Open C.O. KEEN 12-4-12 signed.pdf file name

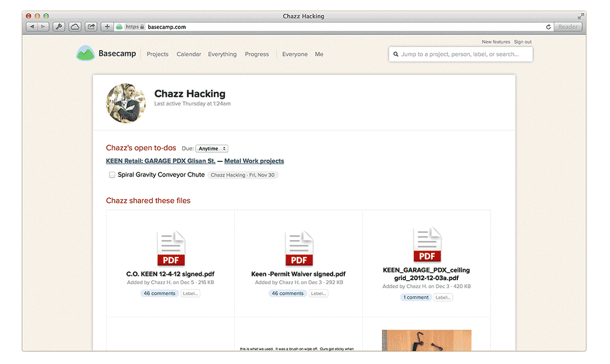click(170, 274)
